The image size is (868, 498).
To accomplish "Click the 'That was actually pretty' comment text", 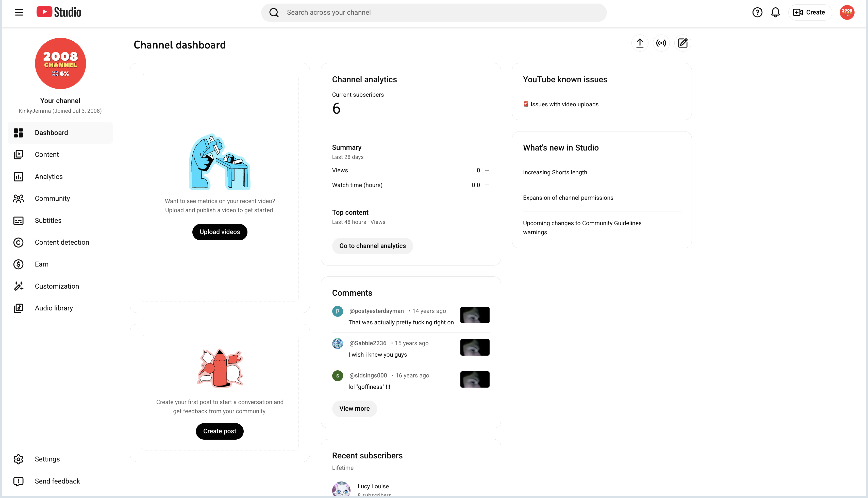I will coord(401,322).
